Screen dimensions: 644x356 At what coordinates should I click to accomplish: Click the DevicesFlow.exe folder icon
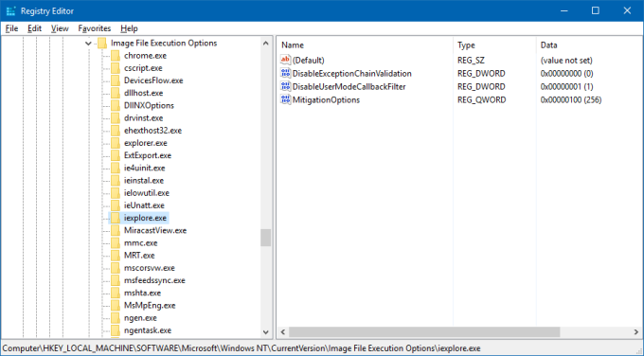pos(116,80)
